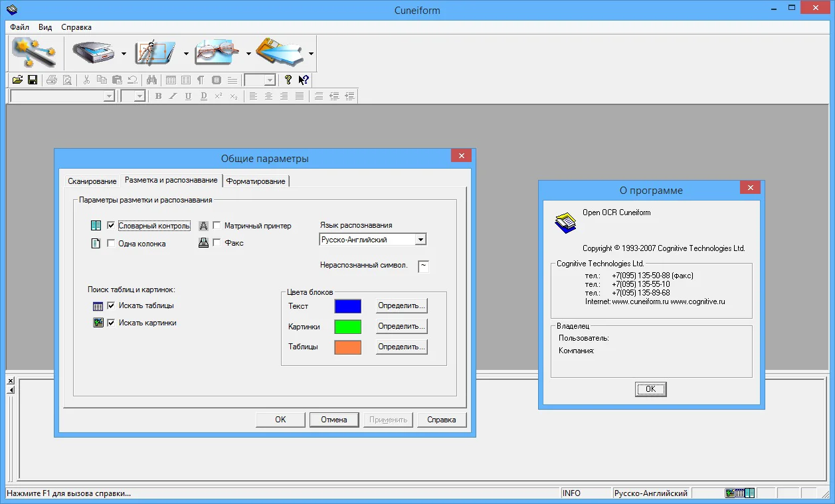
Task: Open the zoom combo box beside help icons
Action: (x=260, y=80)
